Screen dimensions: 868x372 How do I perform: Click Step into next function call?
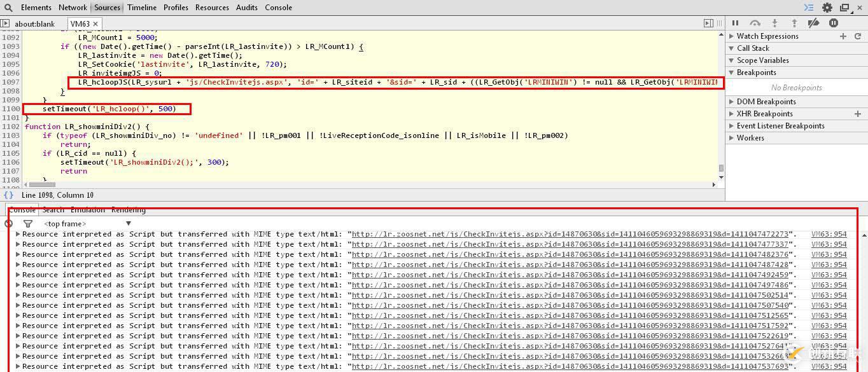click(774, 23)
